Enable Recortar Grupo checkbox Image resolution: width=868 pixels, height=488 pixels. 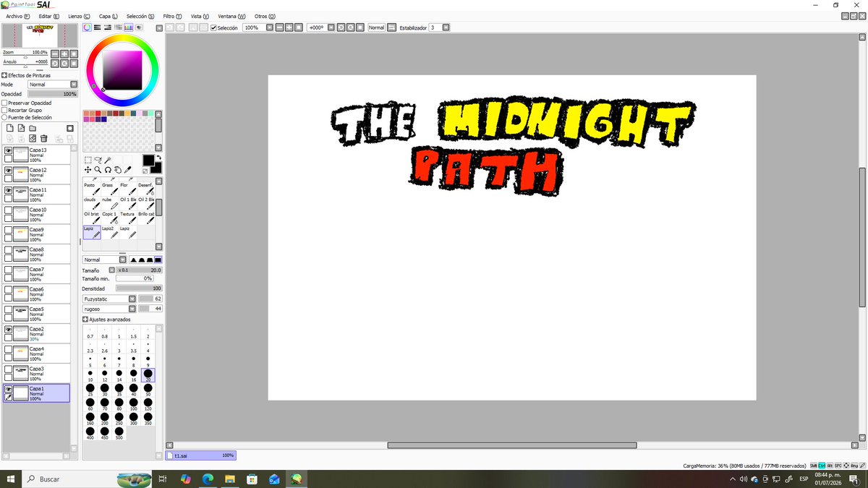(x=4, y=110)
